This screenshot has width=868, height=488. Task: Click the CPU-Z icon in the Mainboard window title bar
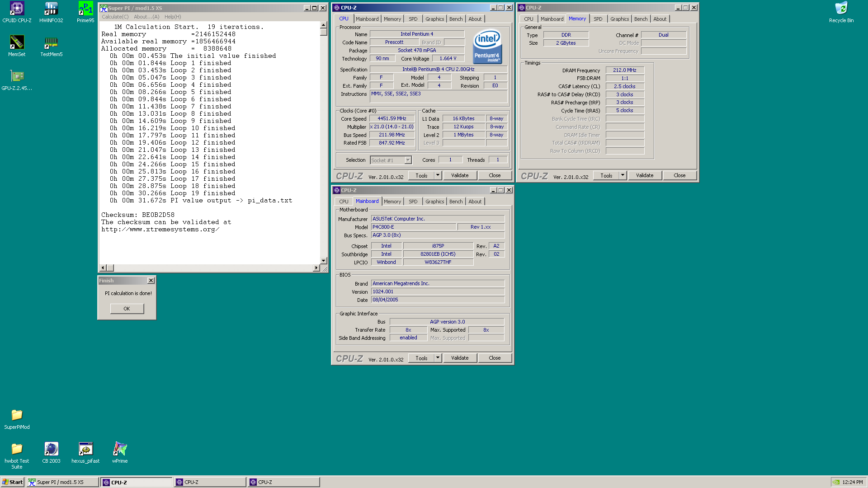tap(337, 190)
